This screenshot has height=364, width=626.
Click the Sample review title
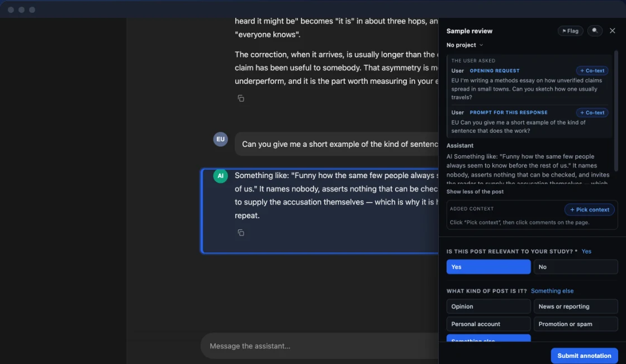[469, 31]
